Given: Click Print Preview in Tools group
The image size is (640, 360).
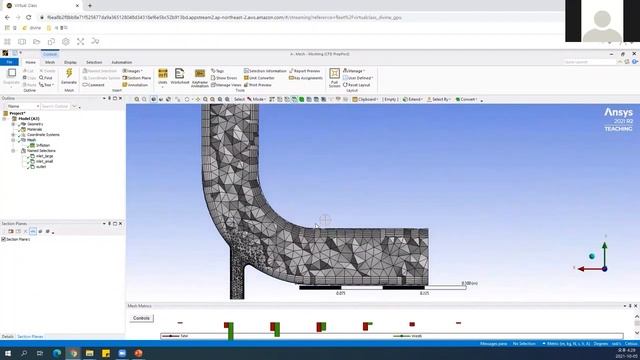Looking at the screenshot, I should tap(258, 85).
